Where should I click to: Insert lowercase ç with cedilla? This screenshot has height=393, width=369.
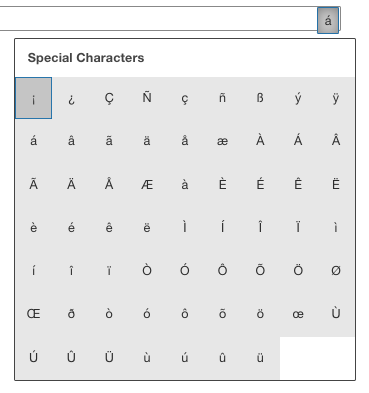[185, 98]
